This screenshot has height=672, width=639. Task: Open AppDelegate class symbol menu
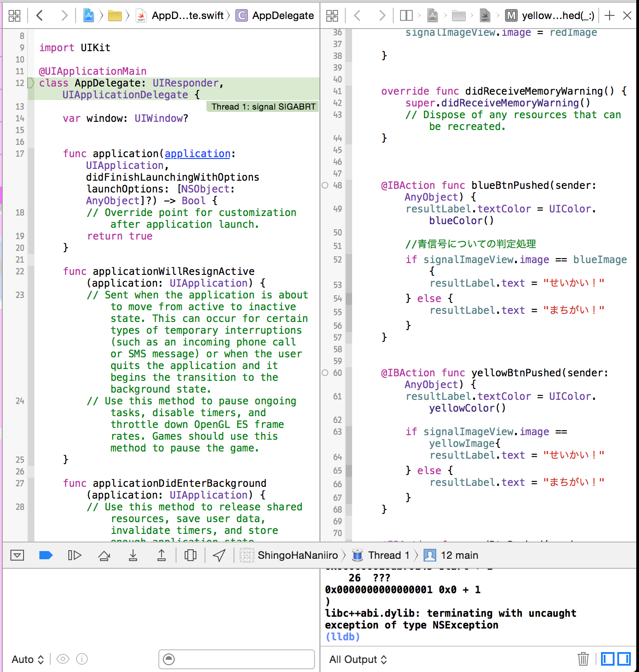click(275, 16)
